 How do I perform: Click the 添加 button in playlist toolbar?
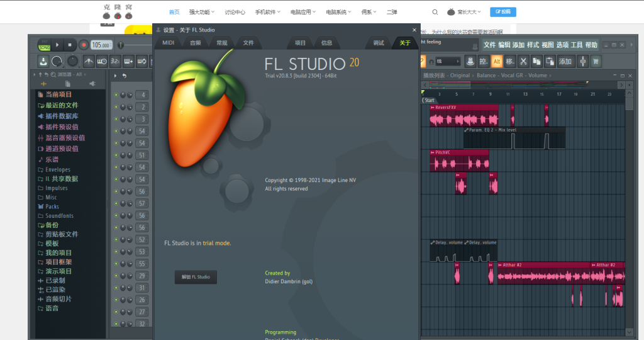tap(565, 62)
